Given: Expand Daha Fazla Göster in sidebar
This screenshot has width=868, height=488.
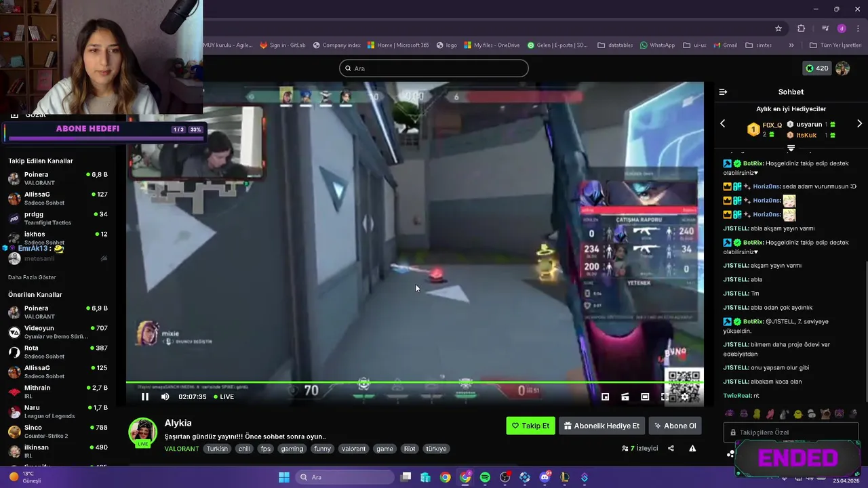Looking at the screenshot, I should pos(32,277).
